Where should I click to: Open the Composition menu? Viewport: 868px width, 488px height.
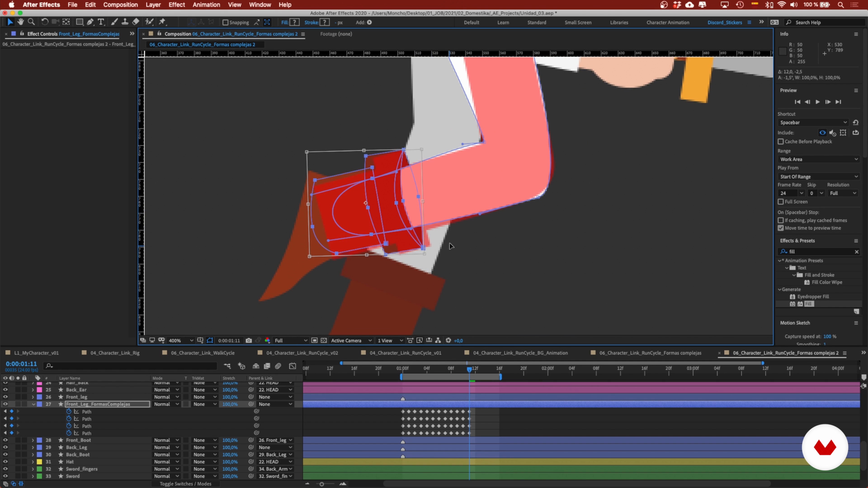pos(120,5)
